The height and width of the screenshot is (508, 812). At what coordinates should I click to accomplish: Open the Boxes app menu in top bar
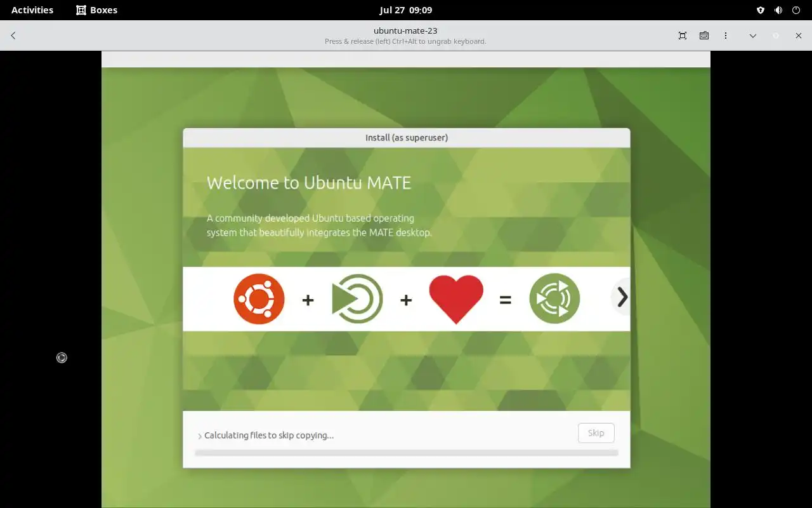point(97,10)
